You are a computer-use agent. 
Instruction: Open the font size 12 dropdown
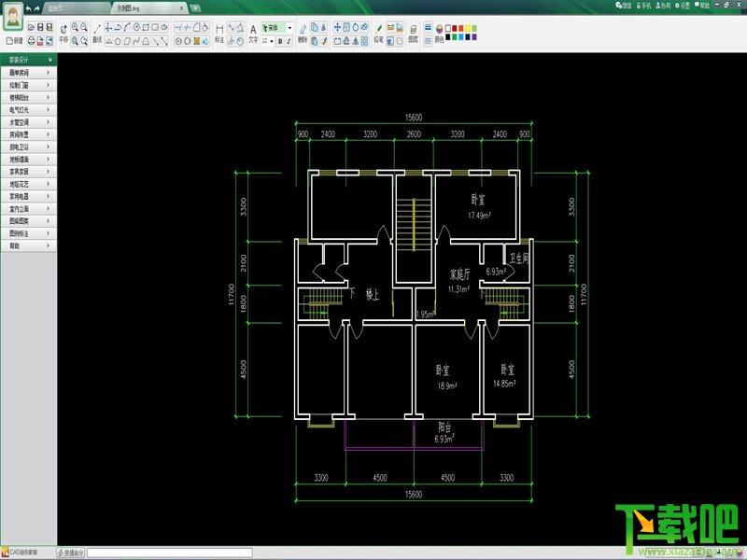pos(267,41)
